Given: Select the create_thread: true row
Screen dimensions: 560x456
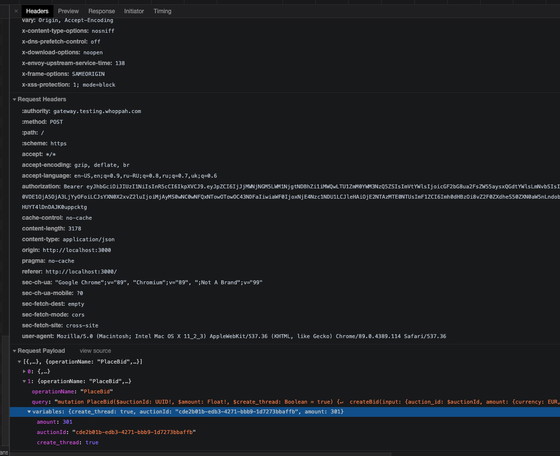Looking at the screenshot, I should (x=68, y=442).
